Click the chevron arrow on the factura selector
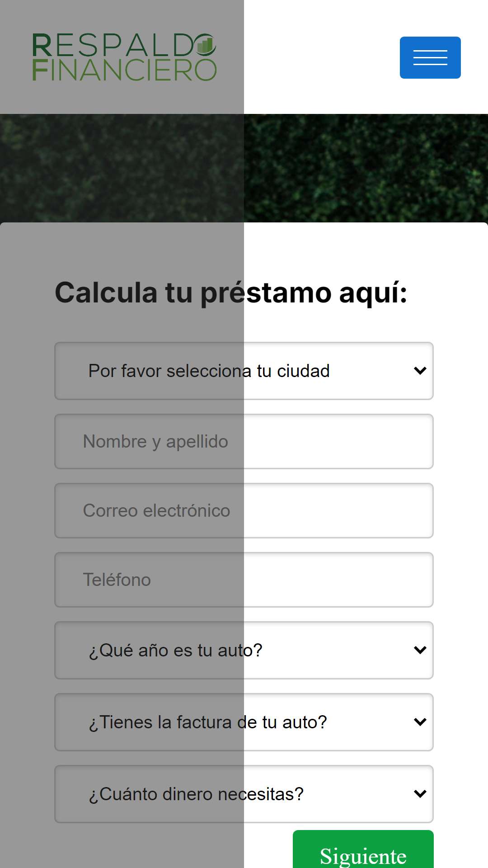 420,722
